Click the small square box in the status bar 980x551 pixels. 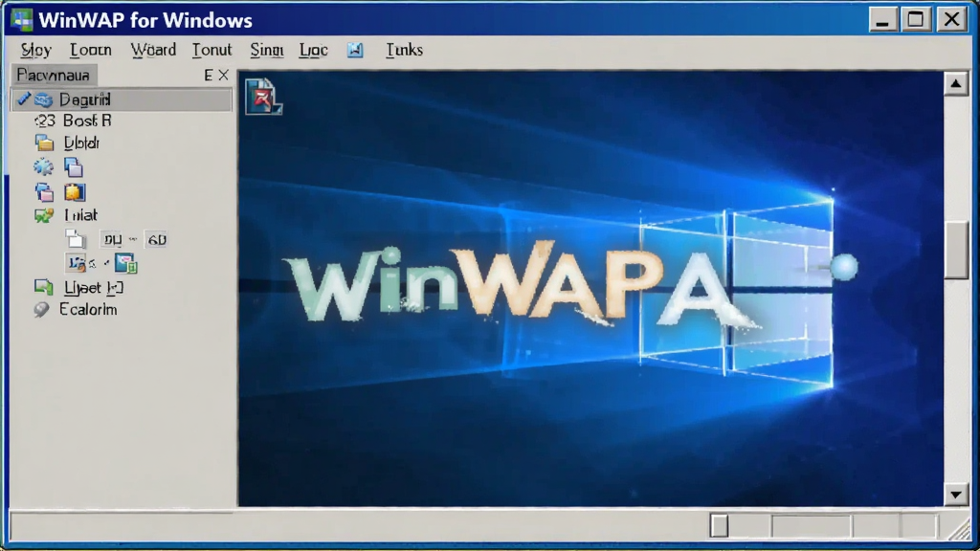point(719,526)
